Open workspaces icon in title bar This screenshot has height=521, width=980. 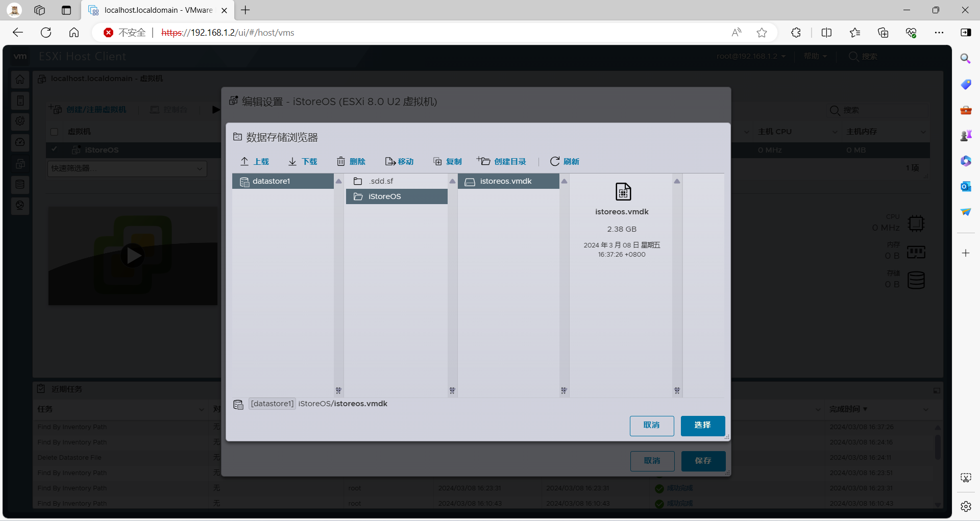[40, 10]
